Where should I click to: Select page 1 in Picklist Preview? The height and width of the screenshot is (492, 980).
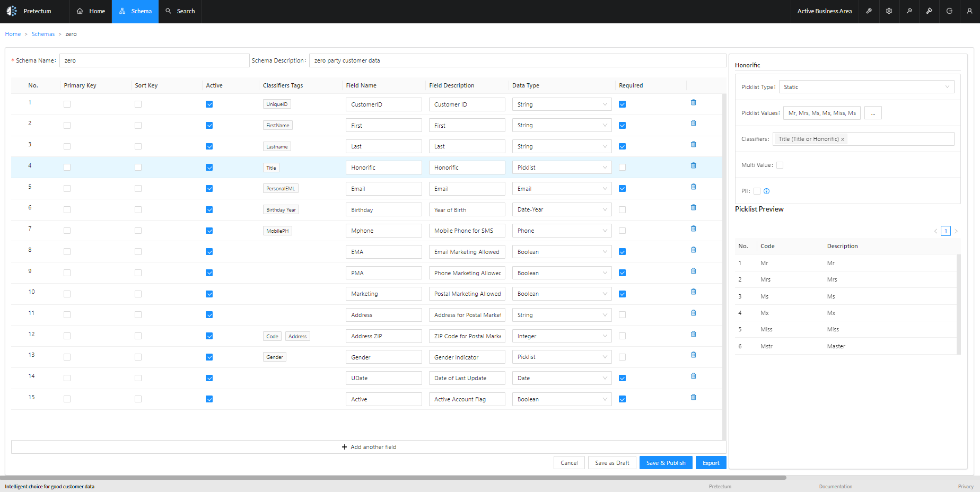[946, 231]
